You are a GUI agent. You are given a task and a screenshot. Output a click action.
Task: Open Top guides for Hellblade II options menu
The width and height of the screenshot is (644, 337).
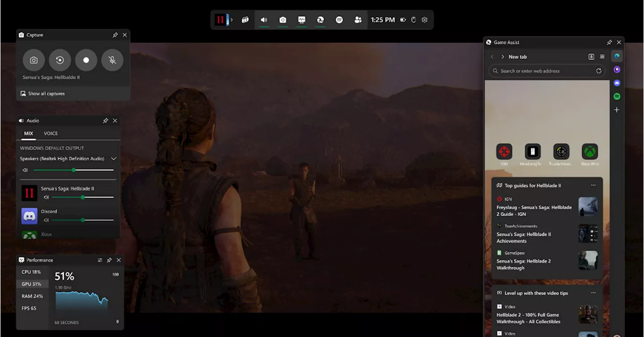(594, 185)
